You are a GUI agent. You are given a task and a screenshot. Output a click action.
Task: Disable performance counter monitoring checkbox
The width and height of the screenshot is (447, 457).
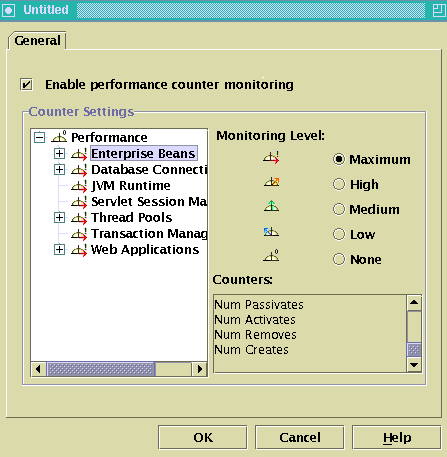click(x=26, y=84)
